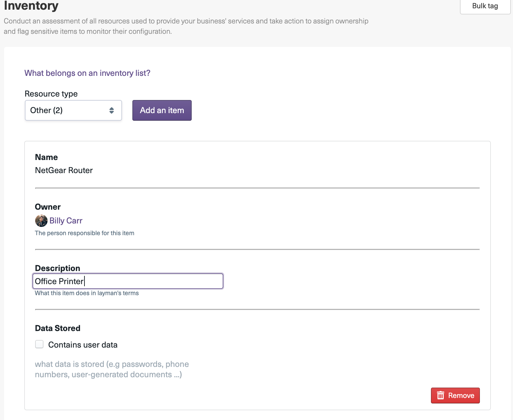This screenshot has height=420, width=513.
Task: Click the "What this item does in layman's terms" hint
Action: pyautogui.click(x=87, y=293)
